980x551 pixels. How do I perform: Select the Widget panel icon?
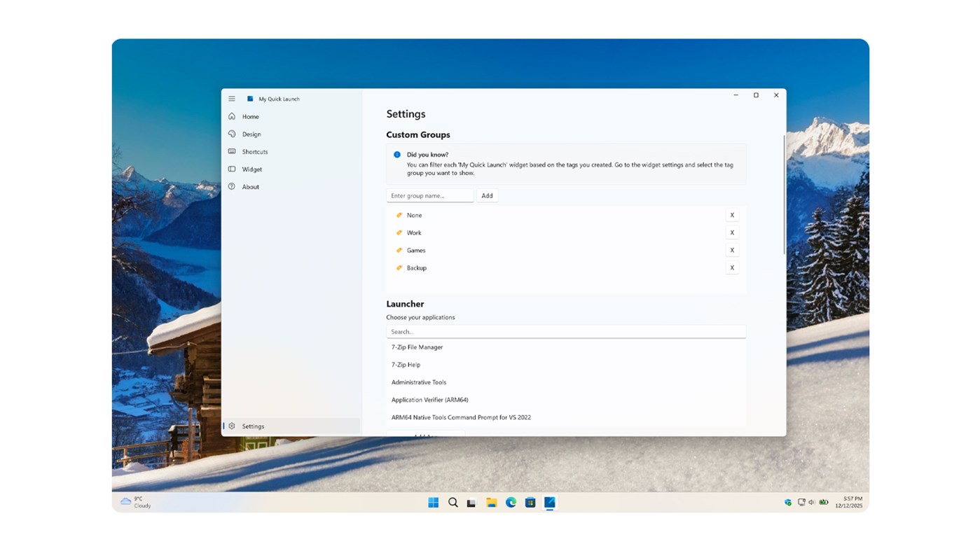click(x=232, y=169)
